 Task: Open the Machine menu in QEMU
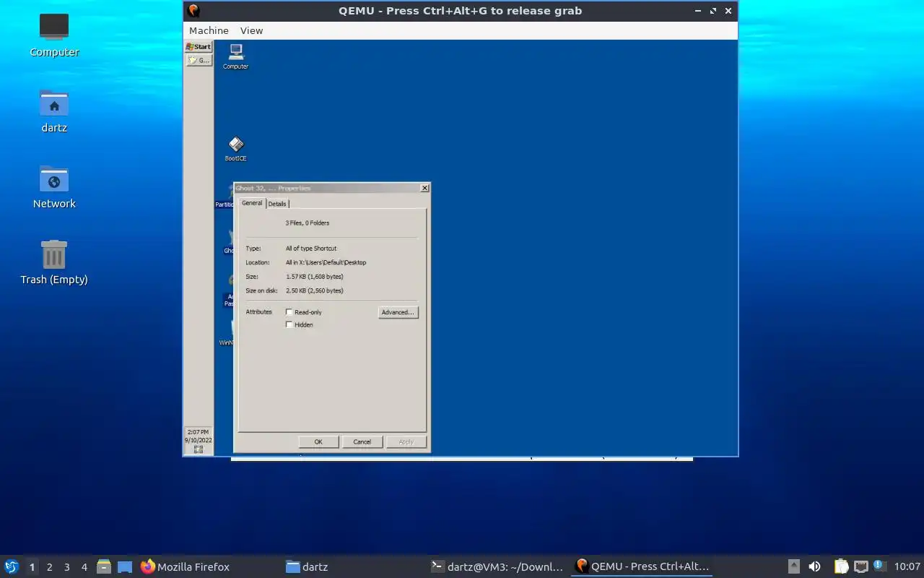point(209,30)
